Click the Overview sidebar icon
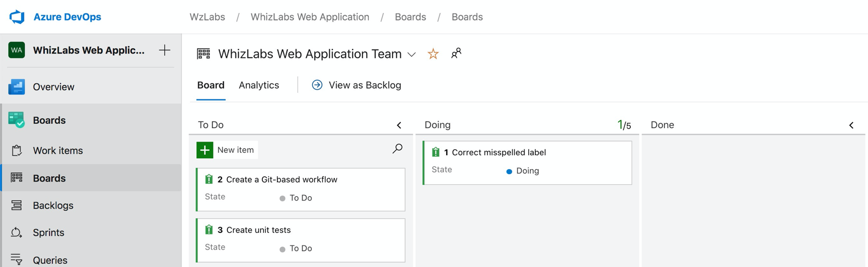The height and width of the screenshot is (267, 868). tap(17, 86)
